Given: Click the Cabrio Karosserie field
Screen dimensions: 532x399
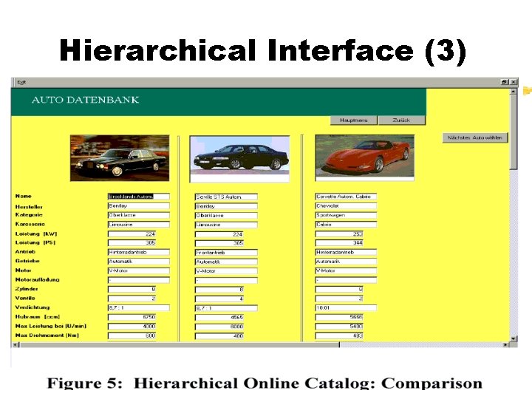Looking at the screenshot, I should [346, 225].
